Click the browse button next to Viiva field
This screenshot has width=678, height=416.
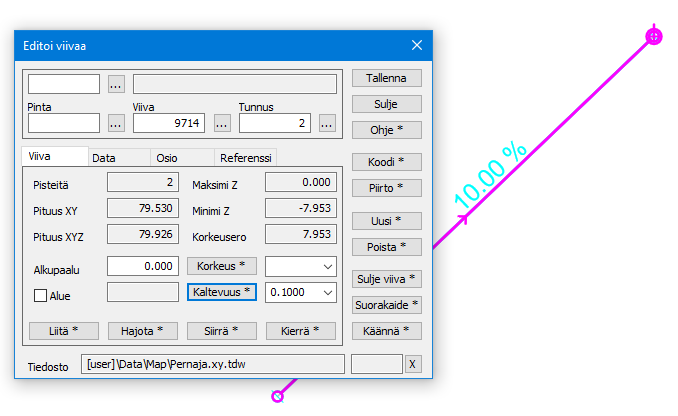(222, 123)
